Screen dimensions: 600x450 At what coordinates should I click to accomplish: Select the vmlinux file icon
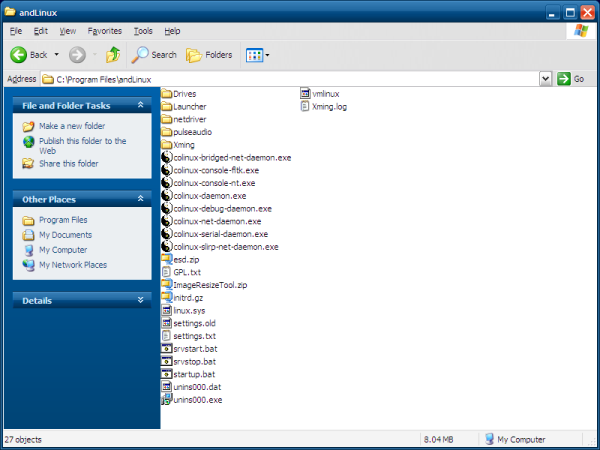tap(305, 93)
